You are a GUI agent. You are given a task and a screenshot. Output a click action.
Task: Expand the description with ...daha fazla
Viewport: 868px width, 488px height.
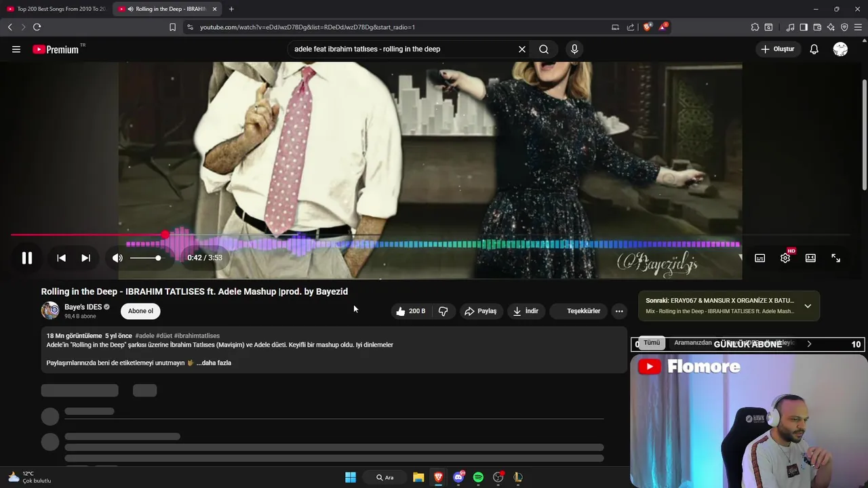click(x=214, y=363)
